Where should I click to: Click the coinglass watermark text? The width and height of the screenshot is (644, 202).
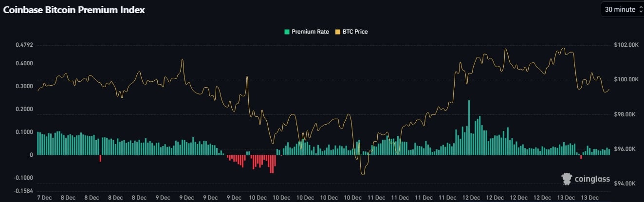(592, 179)
